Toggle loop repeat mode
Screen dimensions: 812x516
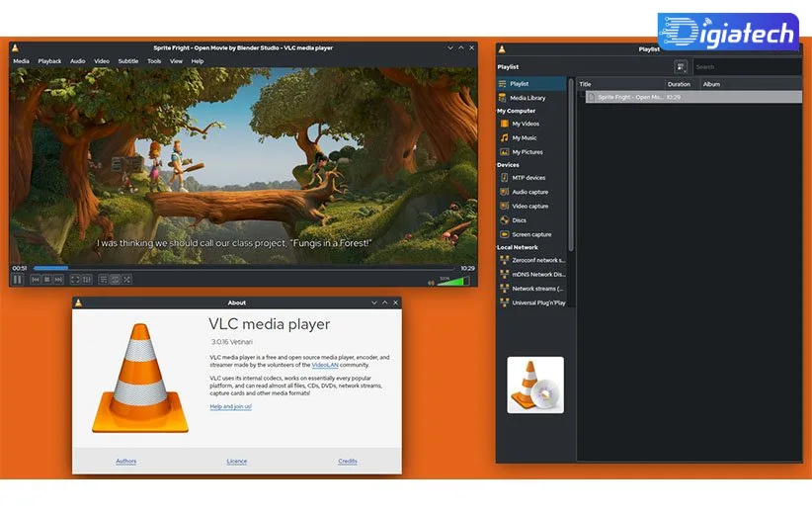(115, 279)
